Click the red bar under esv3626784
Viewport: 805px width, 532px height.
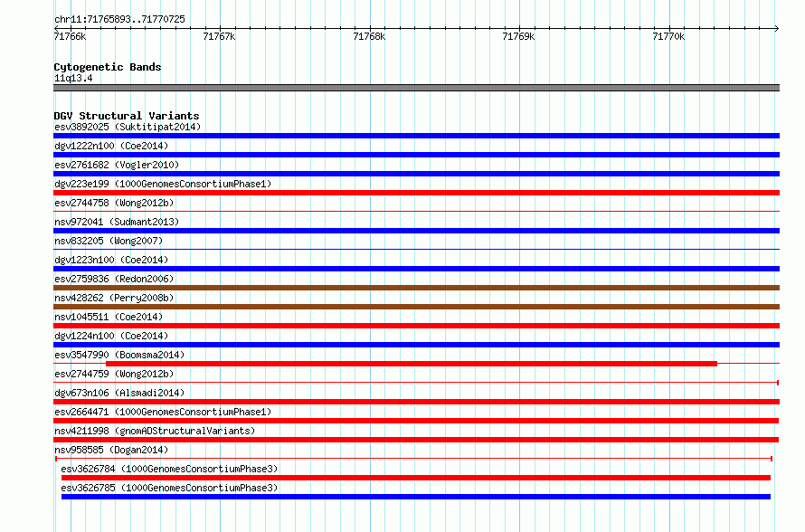coord(416,478)
